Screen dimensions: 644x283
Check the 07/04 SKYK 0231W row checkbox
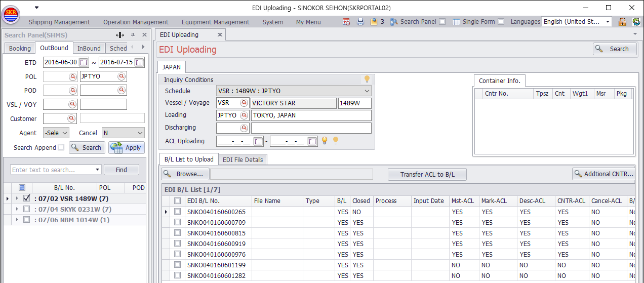coord(27,209)
